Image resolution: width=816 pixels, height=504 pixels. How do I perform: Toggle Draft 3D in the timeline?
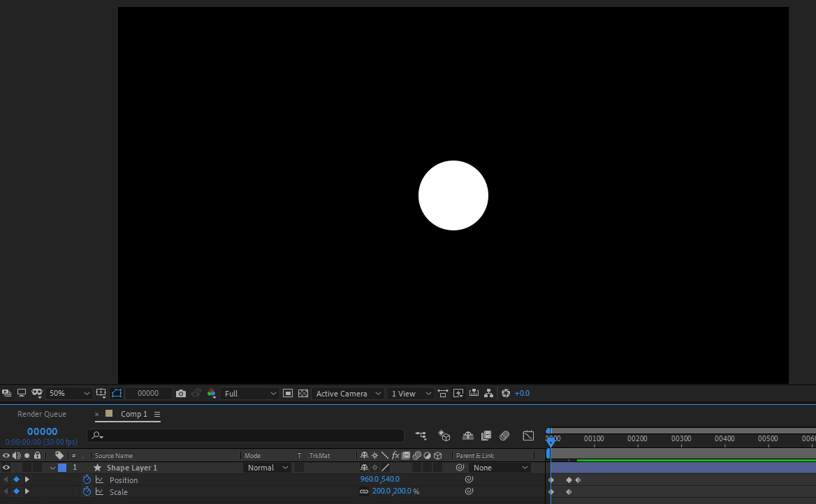[444, 436]
